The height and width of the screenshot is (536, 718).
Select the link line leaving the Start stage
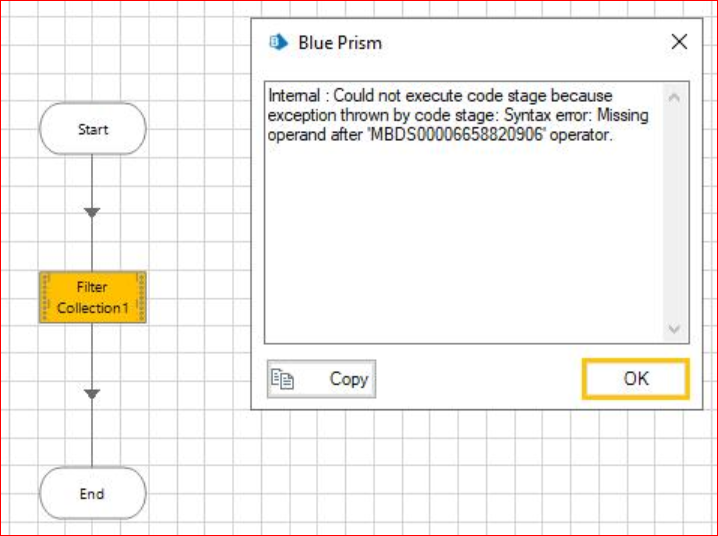pos(92,182)
